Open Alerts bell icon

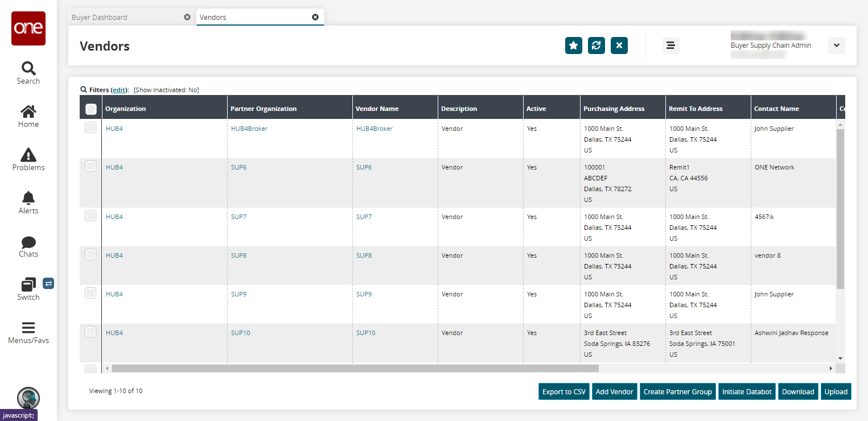(28, 198)
